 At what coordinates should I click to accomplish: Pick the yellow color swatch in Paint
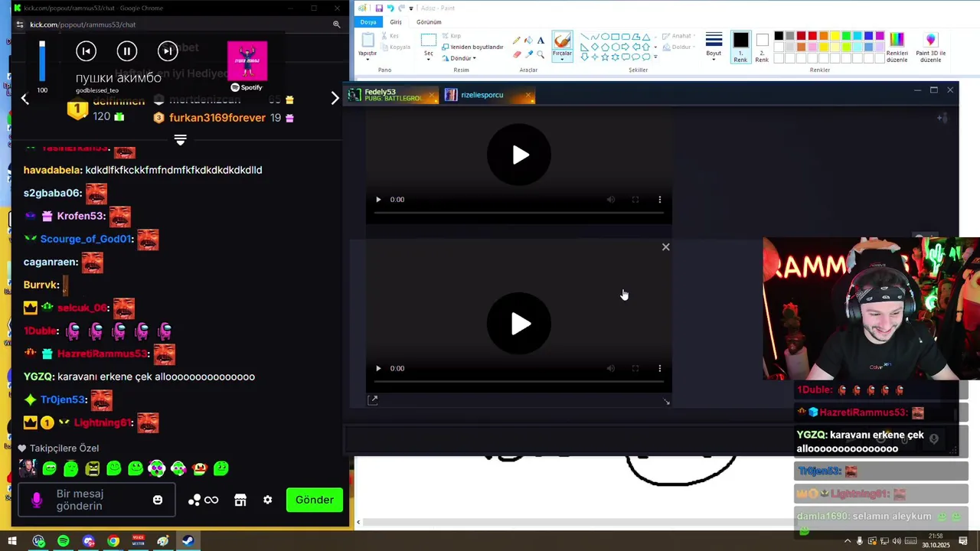pyautogui.click(x=835, y=36)
